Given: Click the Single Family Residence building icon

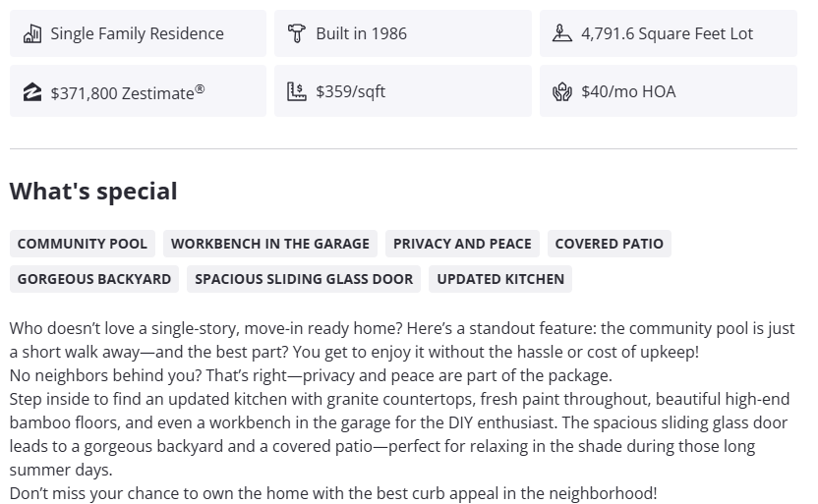Looking at the screenshot, I should (32, 33).
